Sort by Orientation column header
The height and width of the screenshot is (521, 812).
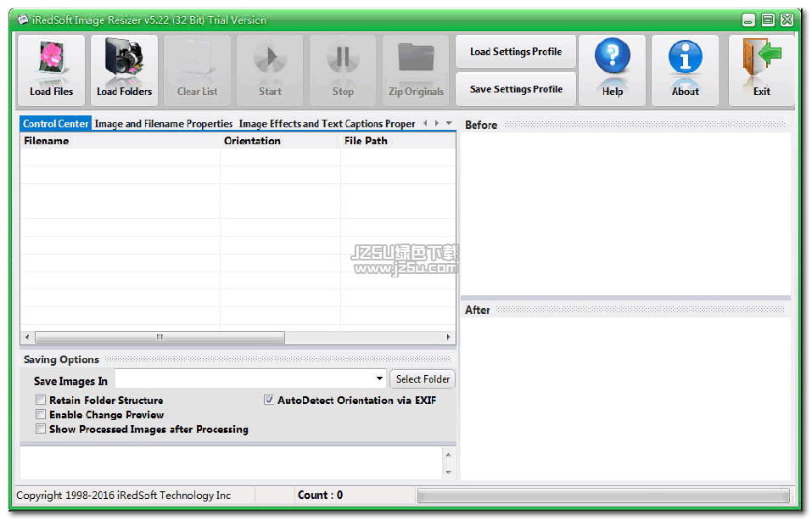point(280,141)
